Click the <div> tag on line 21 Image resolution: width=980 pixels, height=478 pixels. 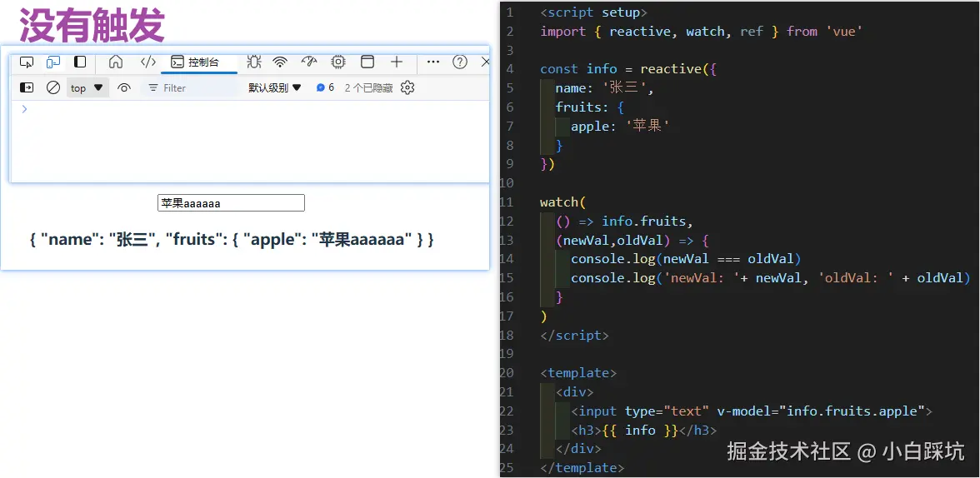coord(574,392)
